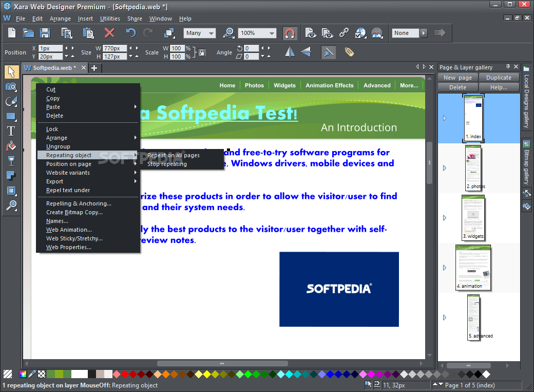Toggle the red magnet snapping button
The width and height of the screenshot is (534, 392).
[290, 33]
